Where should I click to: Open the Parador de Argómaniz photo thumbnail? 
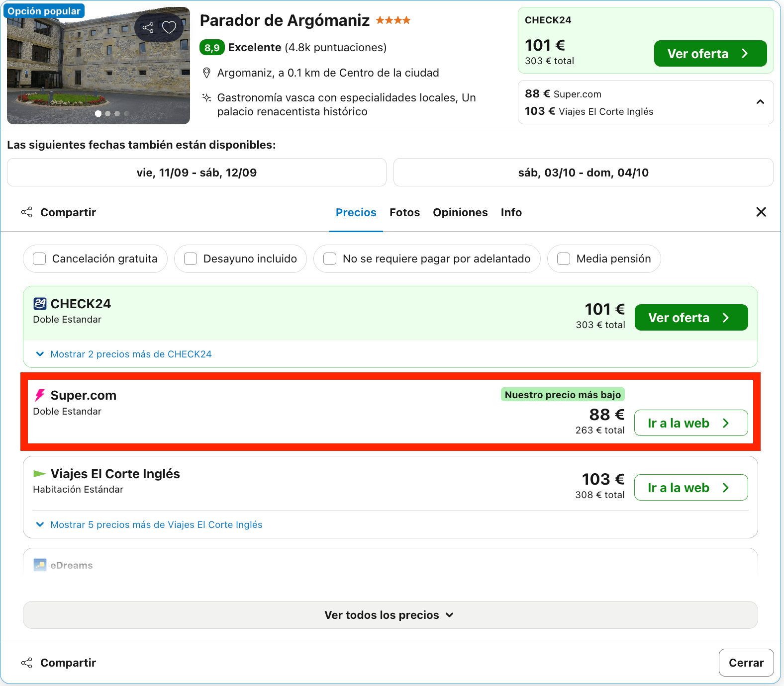[x=98, y=66]
